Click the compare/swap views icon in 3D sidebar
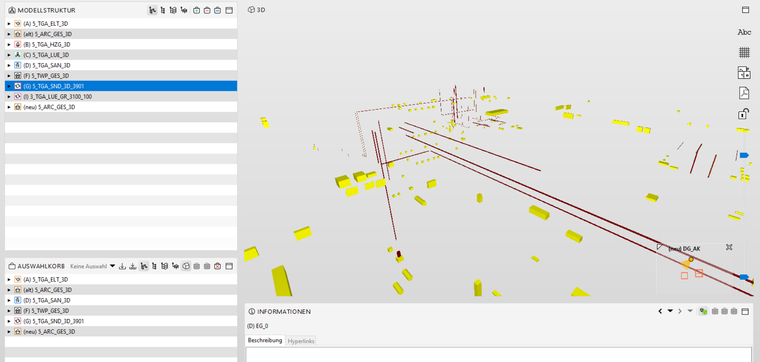The image size is (760, 362). point(744,73)
